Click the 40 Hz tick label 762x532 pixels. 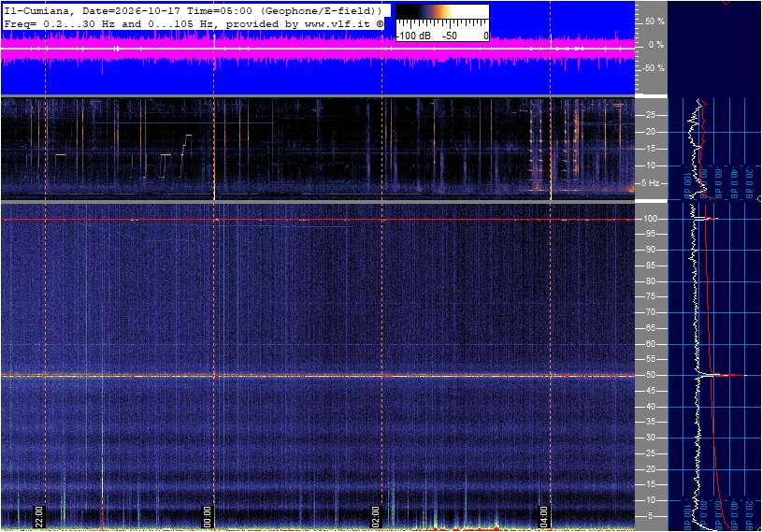(650, 407)
